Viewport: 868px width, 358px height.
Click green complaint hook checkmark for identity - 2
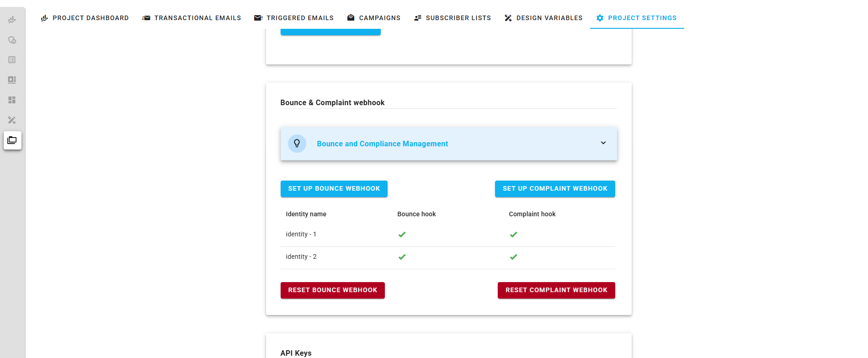point(513,257)
